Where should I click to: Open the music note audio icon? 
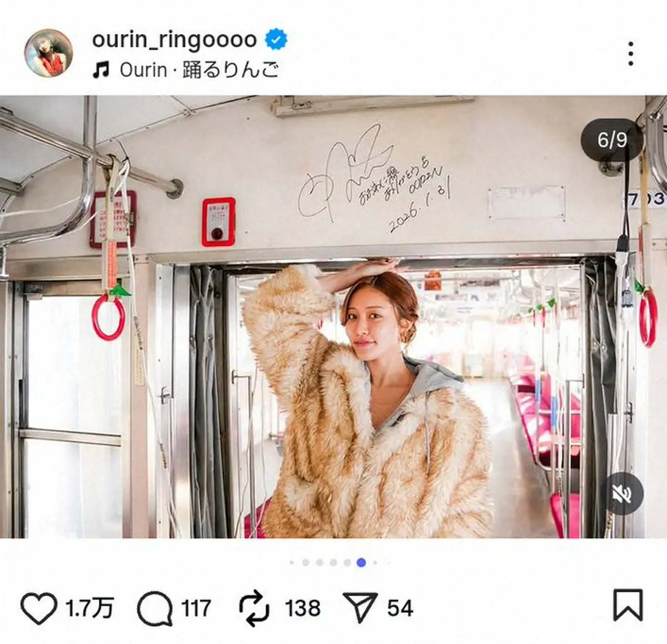(101, 70)
